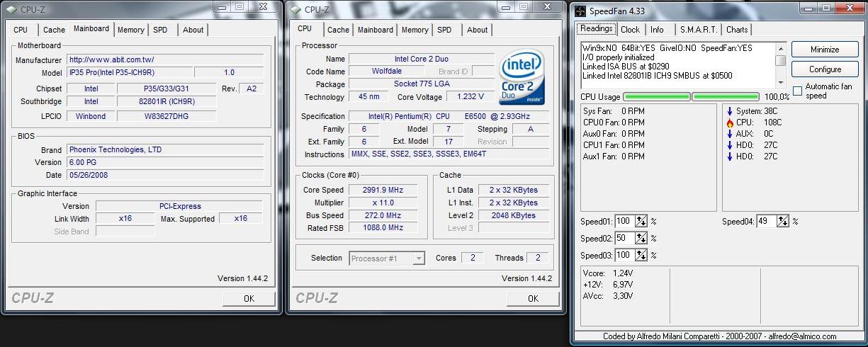868x347 pixels.
Task: Open SpeedFan Configure settings
Action: point(824,69)
